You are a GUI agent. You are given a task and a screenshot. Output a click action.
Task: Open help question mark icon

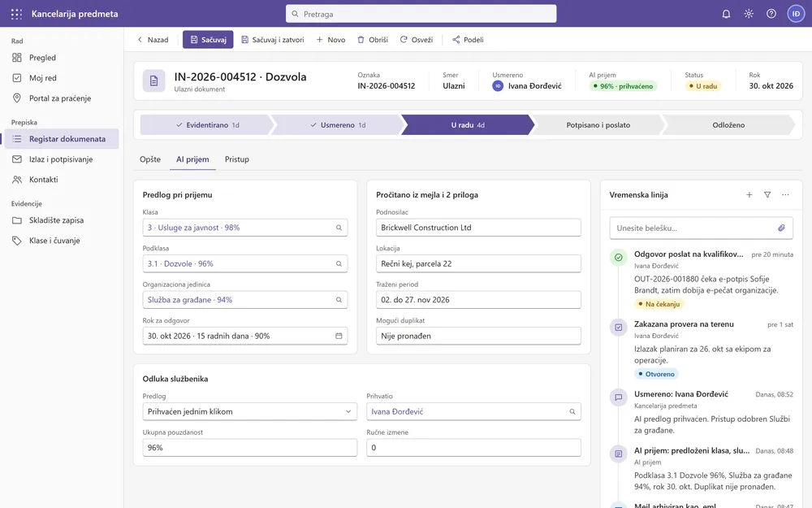click(x=771, y=14)
